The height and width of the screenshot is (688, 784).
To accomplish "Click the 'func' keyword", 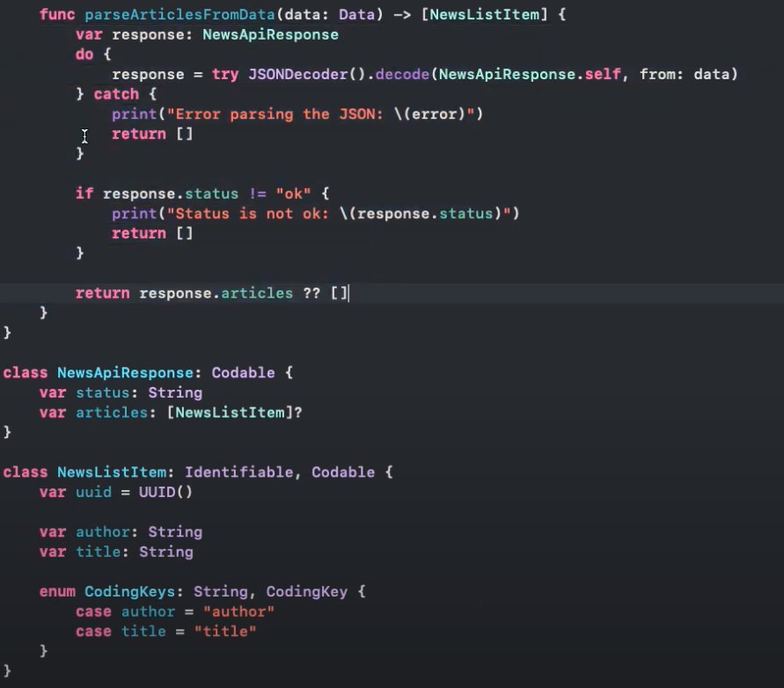I will click(57, 14).
